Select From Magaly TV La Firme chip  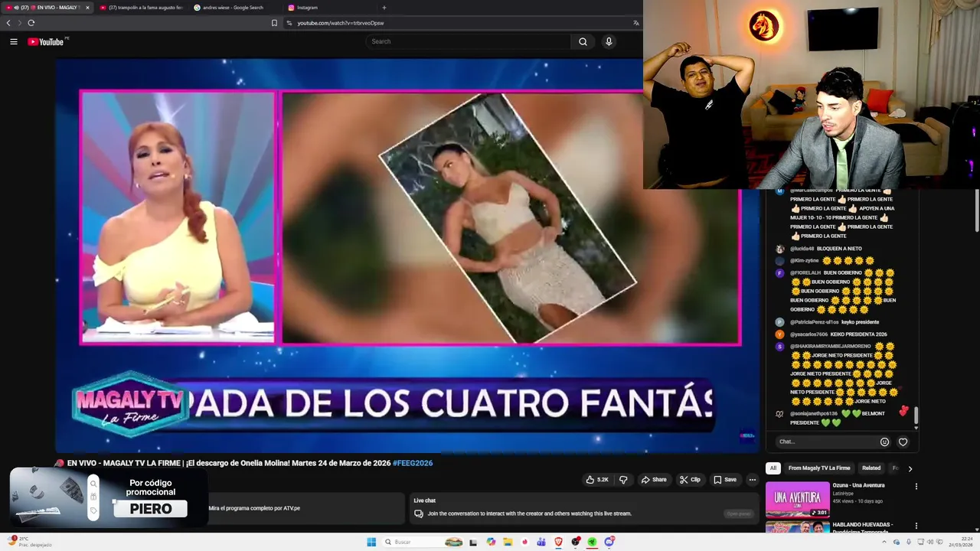pyautogui.click(x=818, y=468)
